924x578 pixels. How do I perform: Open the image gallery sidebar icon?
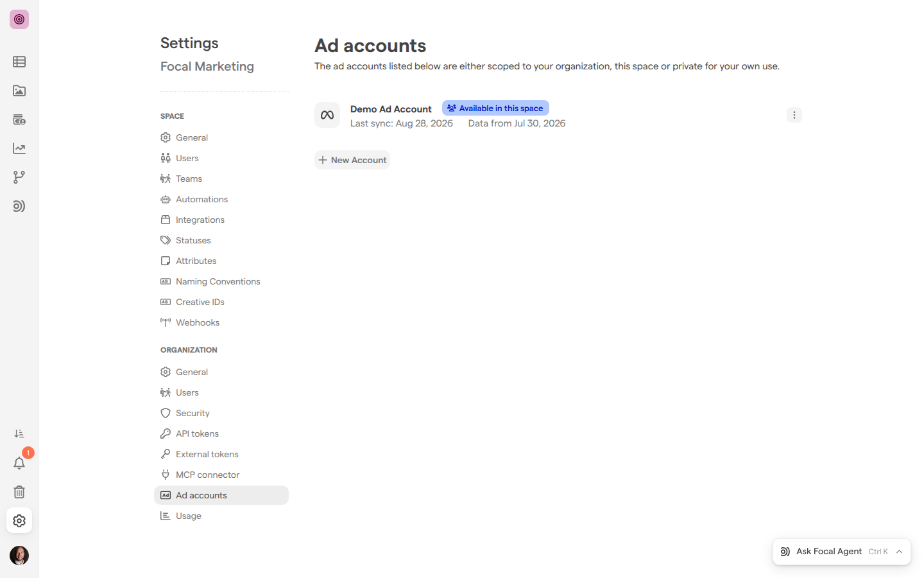pyautogui.click(x=19, y=91)
